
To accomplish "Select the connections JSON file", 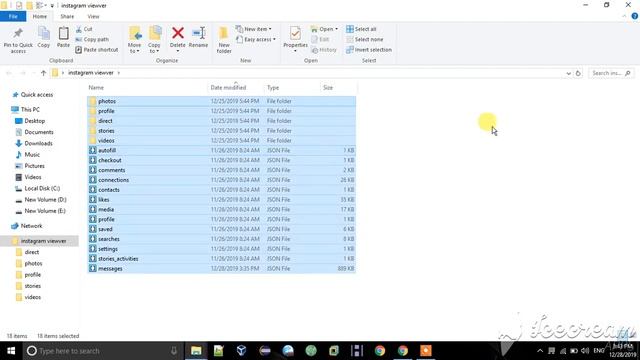I will (222, 180).
